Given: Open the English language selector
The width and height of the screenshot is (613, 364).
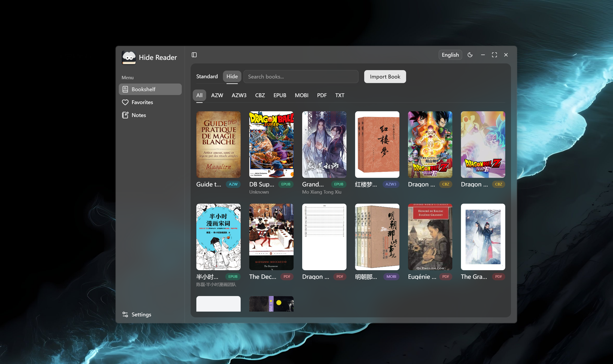Looking at the screenshot, I should click(450, 55).
